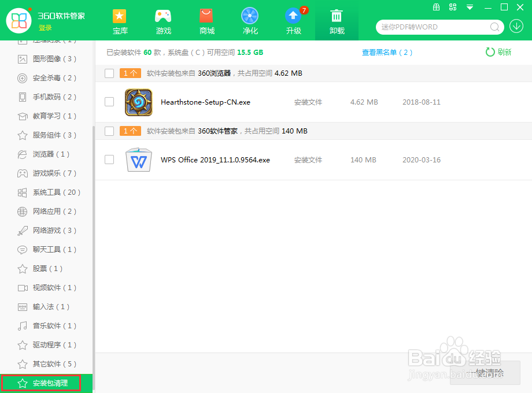The image size is (532, 393).
Task: Open the main menu triangle dropdown
Action: click(470, 8)
